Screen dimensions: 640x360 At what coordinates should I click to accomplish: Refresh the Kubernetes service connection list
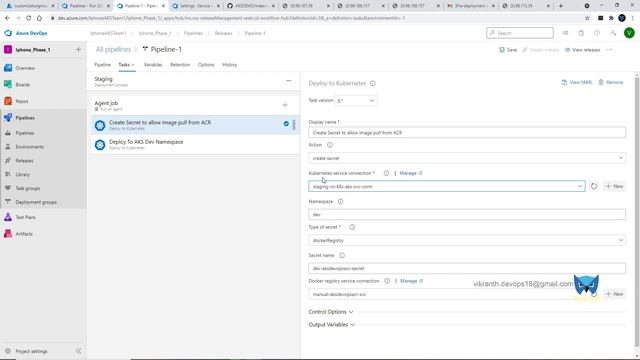click(x=593, y=186)
